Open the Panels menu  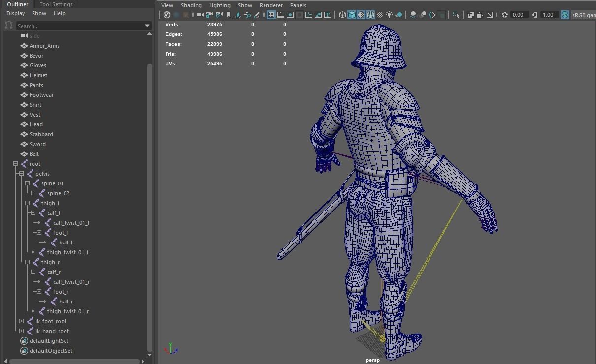pos(298,5)
